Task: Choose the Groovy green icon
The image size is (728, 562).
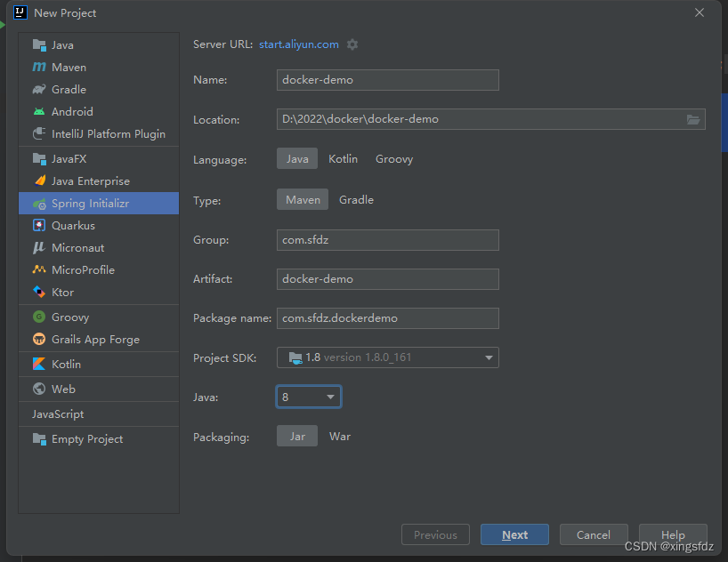Action: pos(39,317)
